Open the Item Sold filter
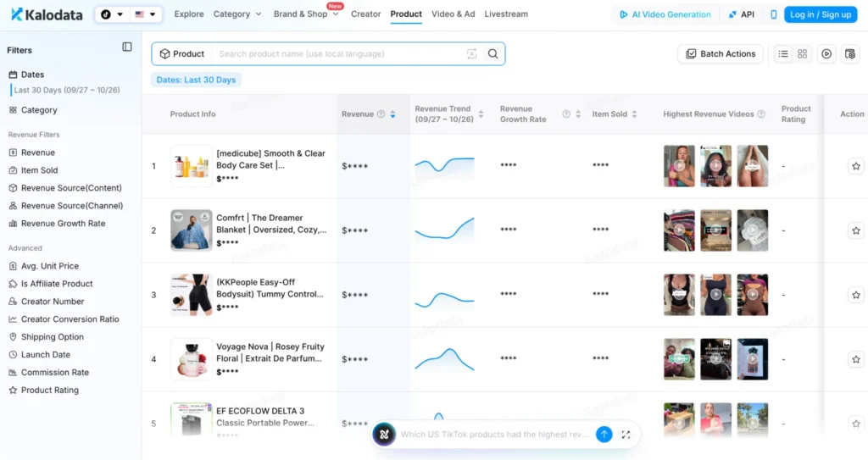Viewport: 868px width, 460px height. point(33,170)
